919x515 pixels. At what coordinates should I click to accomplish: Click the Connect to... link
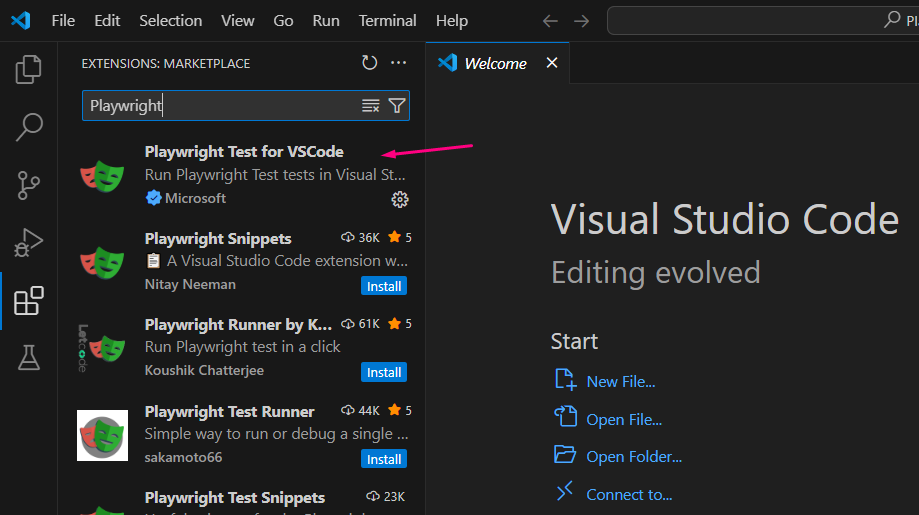(629, 495)
